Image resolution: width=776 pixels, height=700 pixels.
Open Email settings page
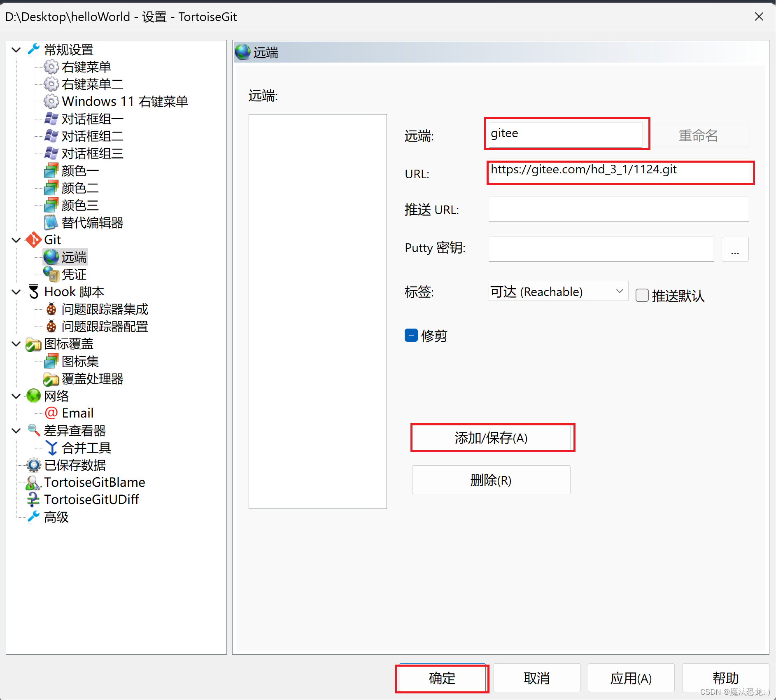77,413
